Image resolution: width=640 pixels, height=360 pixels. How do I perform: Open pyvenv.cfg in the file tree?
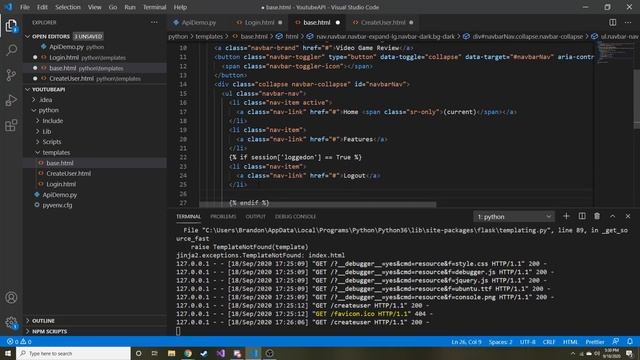57,205
